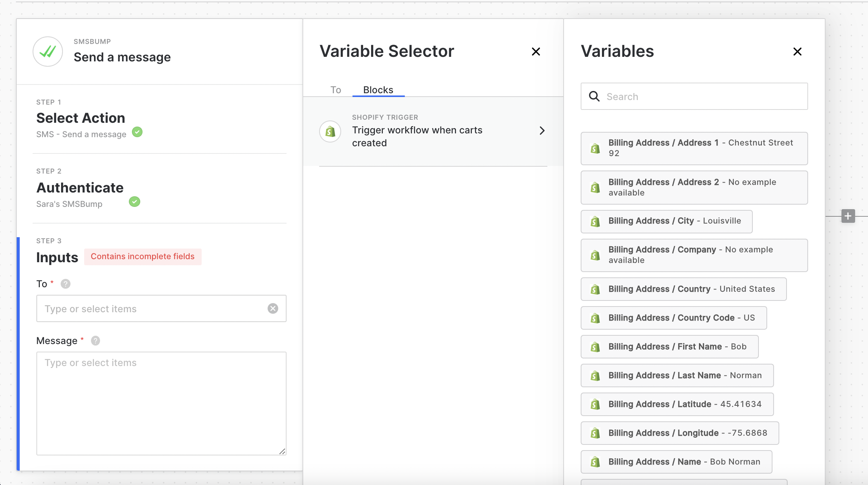Viewport: 868px width, 485px height.
Task: Click green check beside SMS - Send a message
Action: tap(137, 132)
